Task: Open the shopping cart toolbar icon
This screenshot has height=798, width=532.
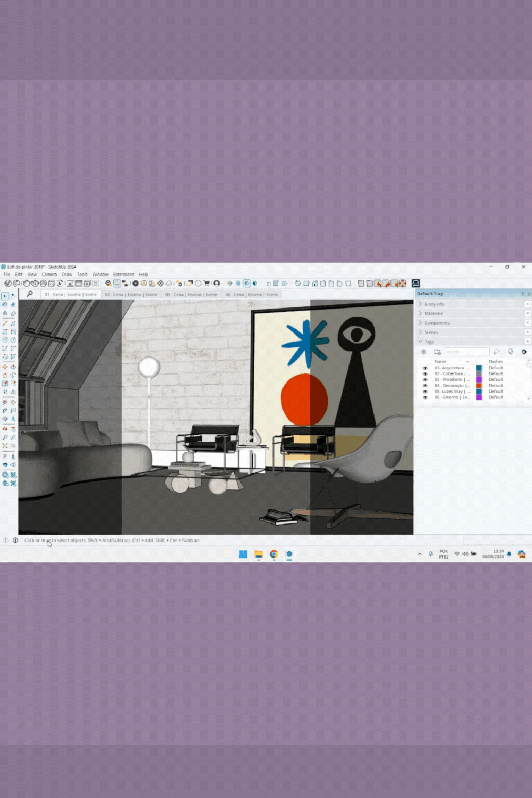Action: [x=206, y=284]
